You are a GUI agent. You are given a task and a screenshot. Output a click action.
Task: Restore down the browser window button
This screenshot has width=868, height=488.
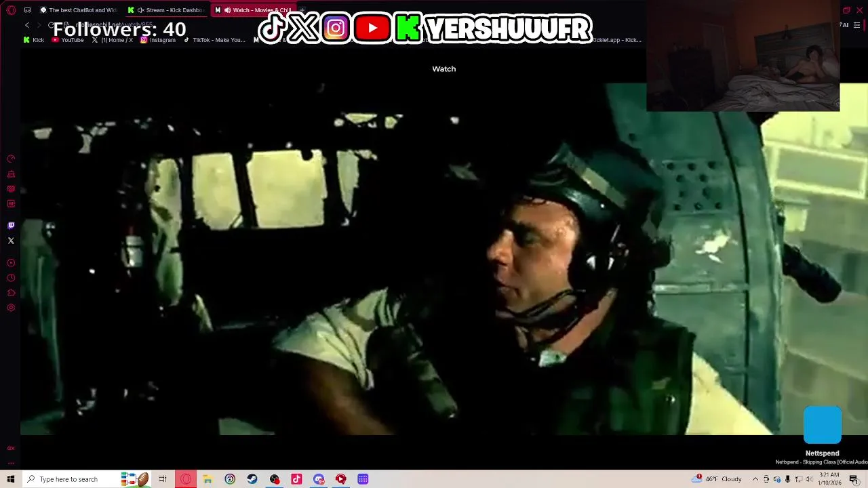coord(846,10)
